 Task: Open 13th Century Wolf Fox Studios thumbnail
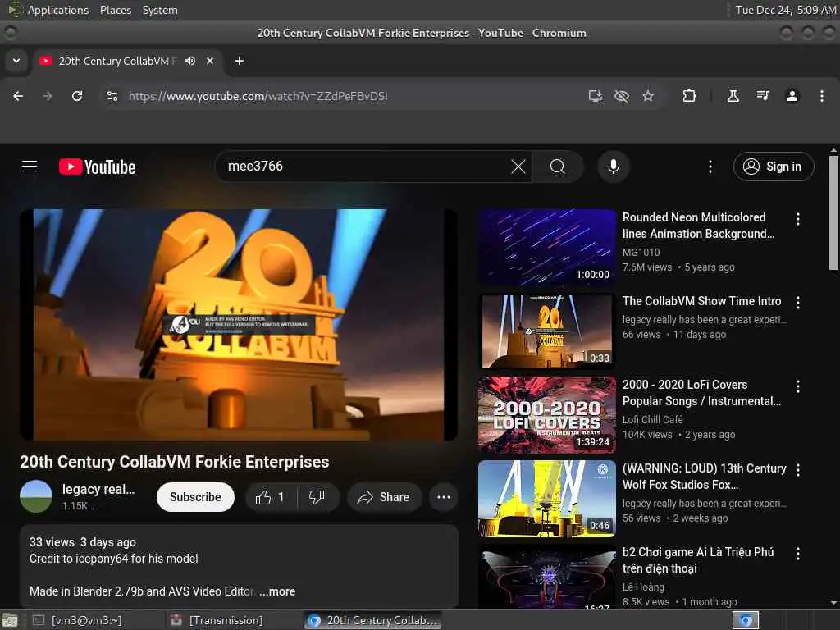tap(547, 498)
